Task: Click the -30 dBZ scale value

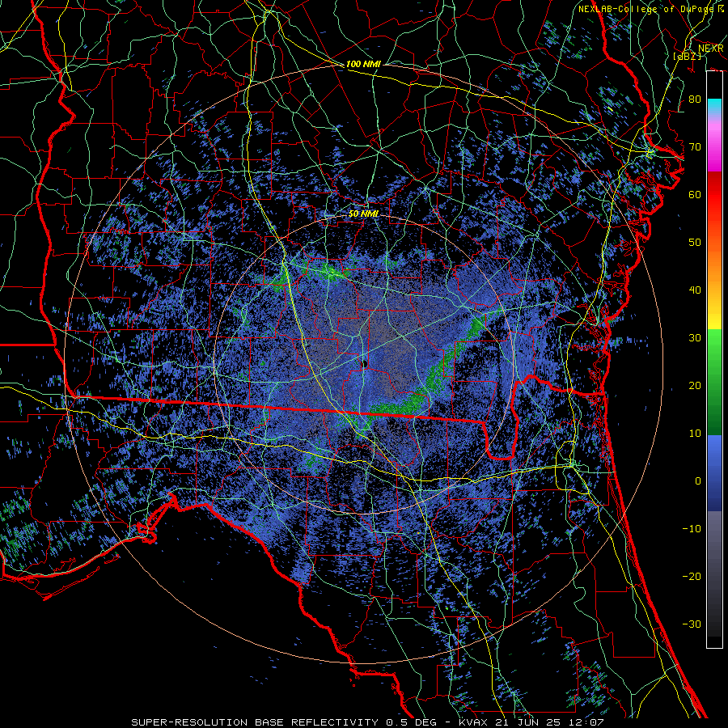Action: pos(692,624)
